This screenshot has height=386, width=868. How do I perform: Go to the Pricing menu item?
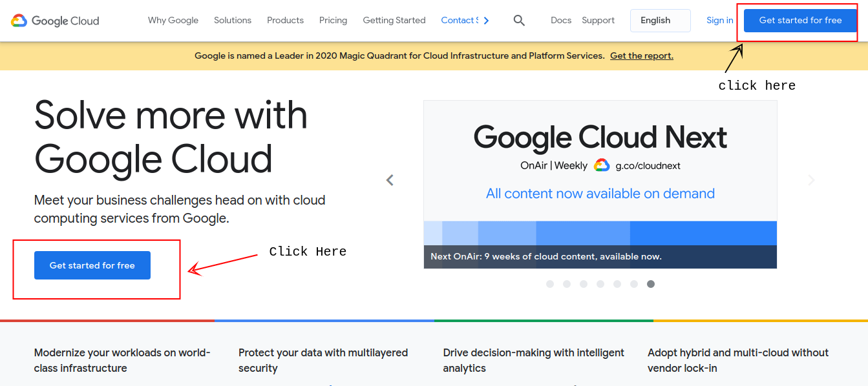pyautogui.click(x=333, y=21)
